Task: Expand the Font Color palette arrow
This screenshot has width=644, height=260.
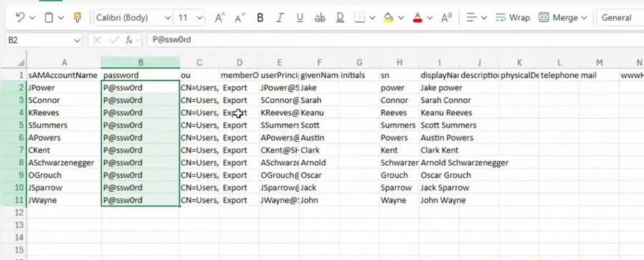Action: [x=430, y=18]
